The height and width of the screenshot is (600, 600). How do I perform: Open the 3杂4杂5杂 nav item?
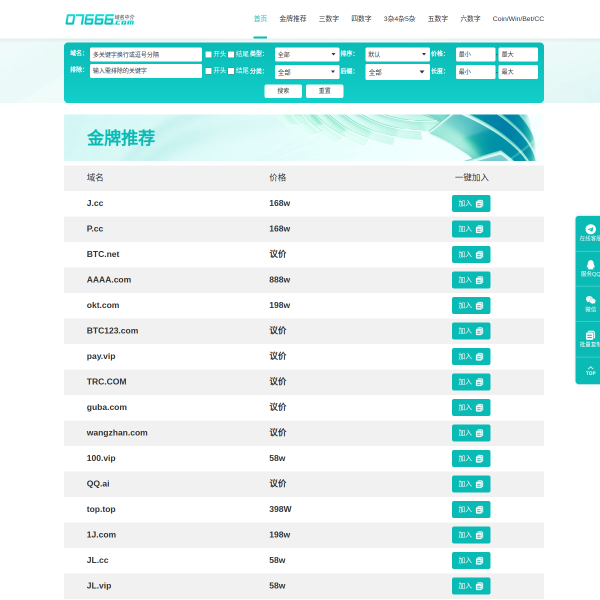[399, 19]
